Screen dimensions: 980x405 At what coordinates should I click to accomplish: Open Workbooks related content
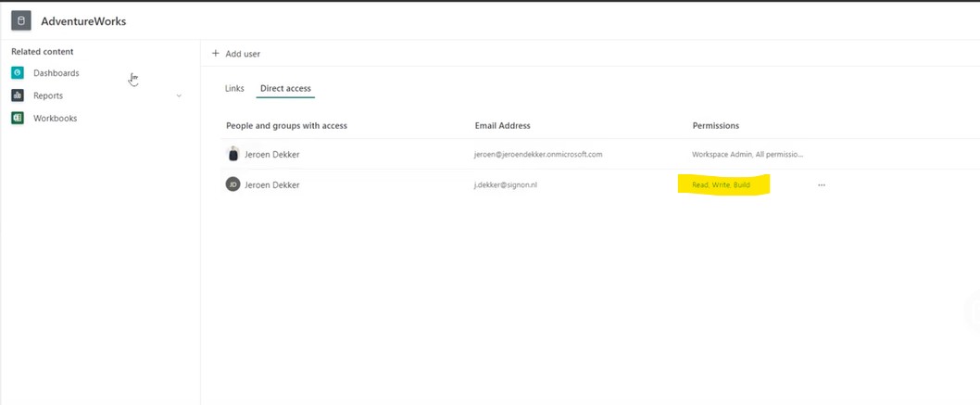(55, 119)
